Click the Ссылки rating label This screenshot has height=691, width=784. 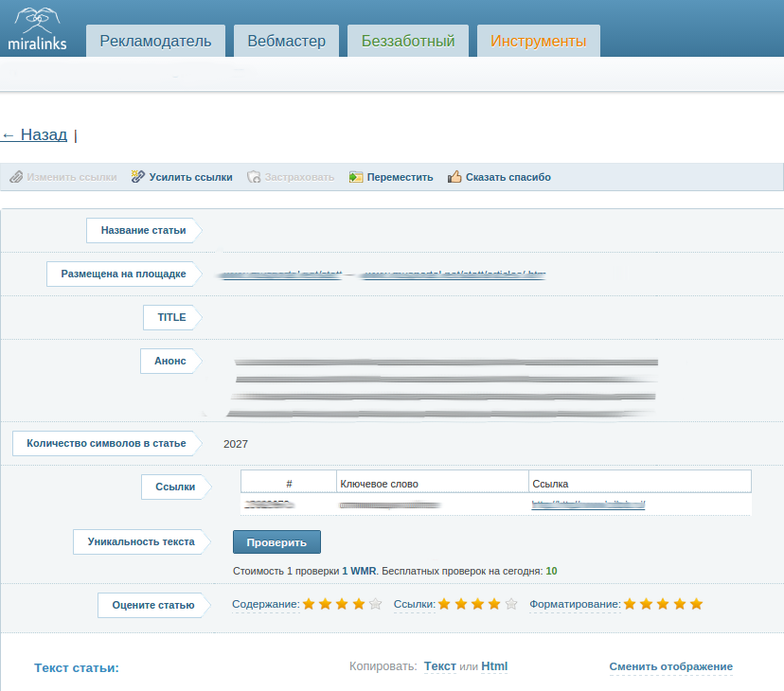[x=415, y=604]
